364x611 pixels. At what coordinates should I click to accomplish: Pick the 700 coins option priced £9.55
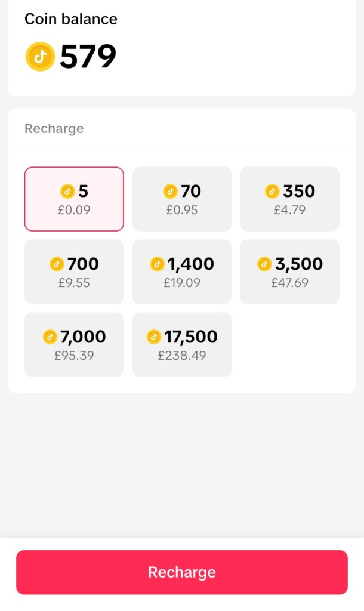pyautogui.click(x=74, y=271)
